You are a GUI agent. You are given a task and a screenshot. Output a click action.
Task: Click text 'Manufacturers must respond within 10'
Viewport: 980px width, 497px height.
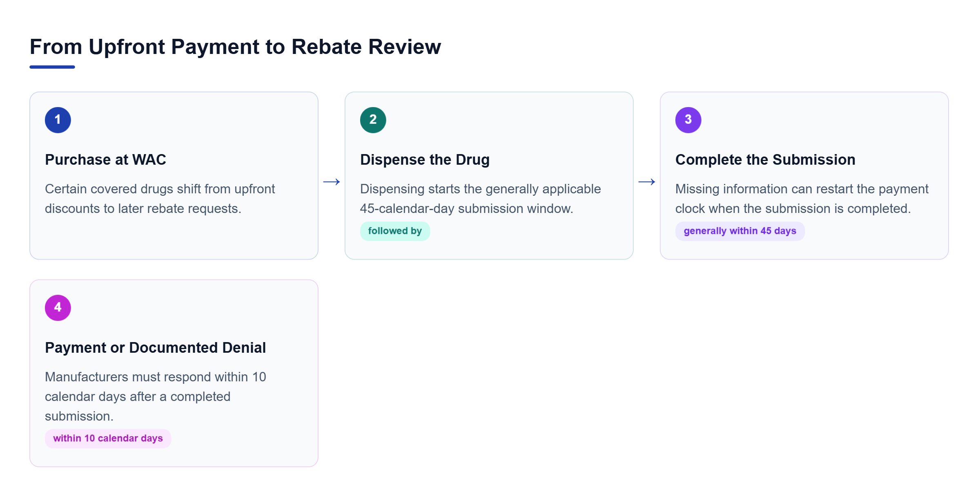pyautogui.click(x=155, y=377)
